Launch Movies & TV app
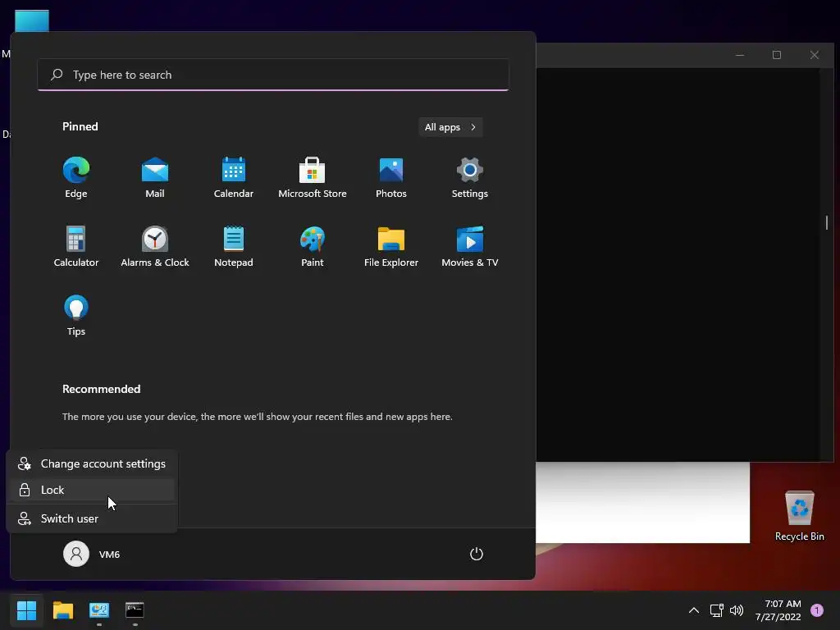Image resolution: width=840 pixels, height=630 pixels. 470,247
